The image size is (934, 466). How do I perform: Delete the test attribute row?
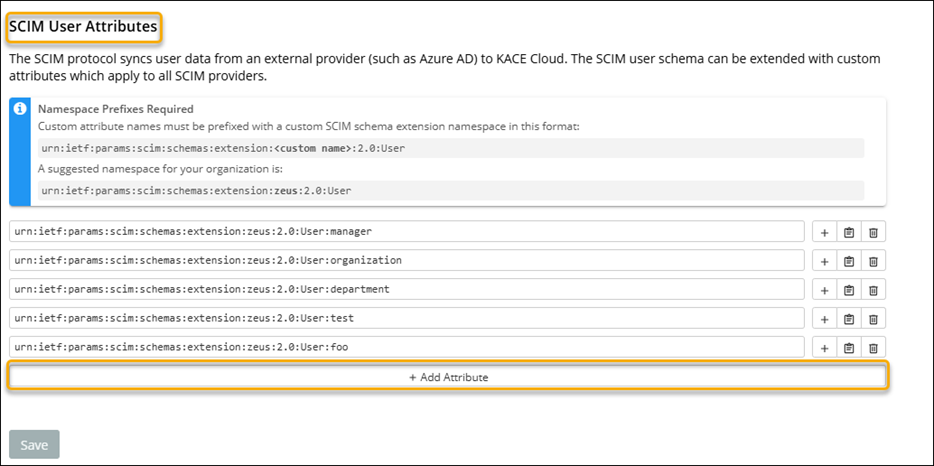click(x=873, y=319)
